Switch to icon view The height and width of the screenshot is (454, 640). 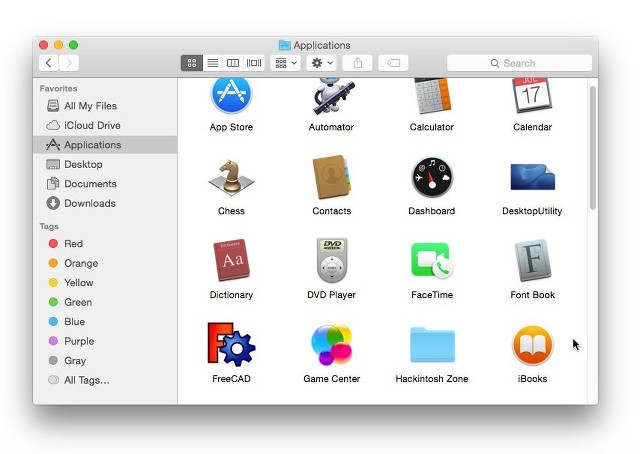192,63
